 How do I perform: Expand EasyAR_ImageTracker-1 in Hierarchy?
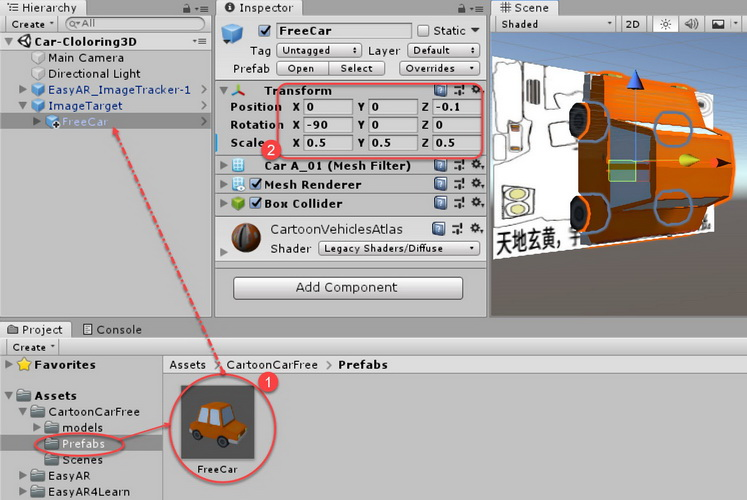(x=22, y=89)
